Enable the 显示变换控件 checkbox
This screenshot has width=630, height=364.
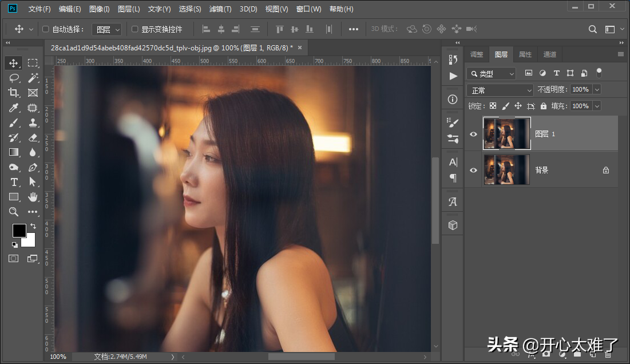pyautogui.click(x=135, y=29)
